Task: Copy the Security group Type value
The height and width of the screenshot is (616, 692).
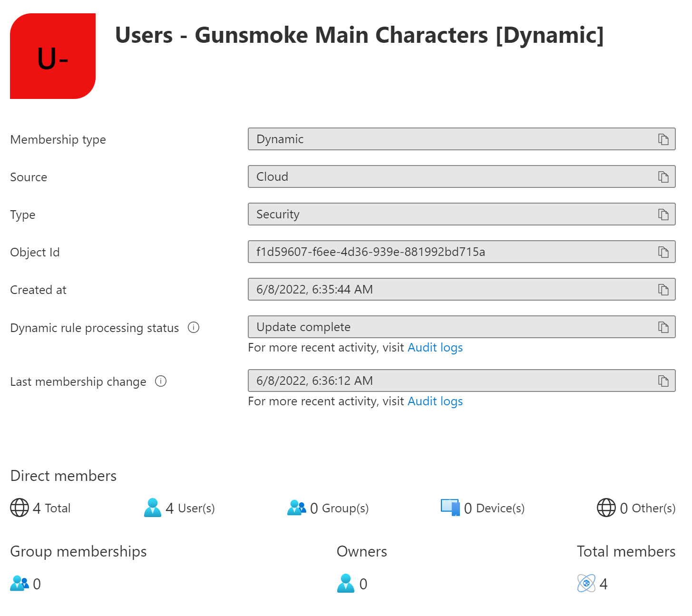Action: coord(663,214)
